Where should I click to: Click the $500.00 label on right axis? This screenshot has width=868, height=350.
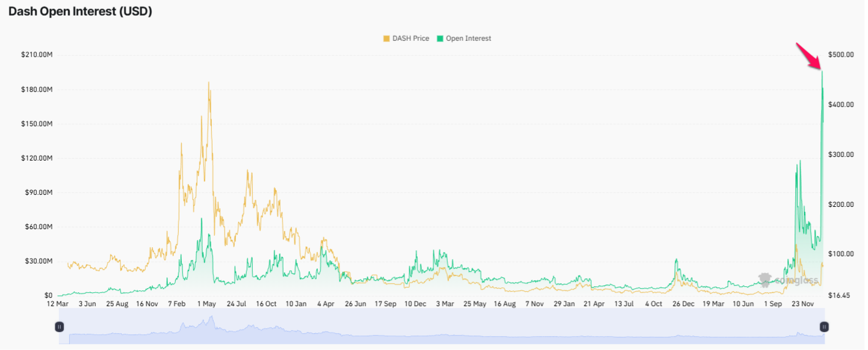tap(841, 55)
